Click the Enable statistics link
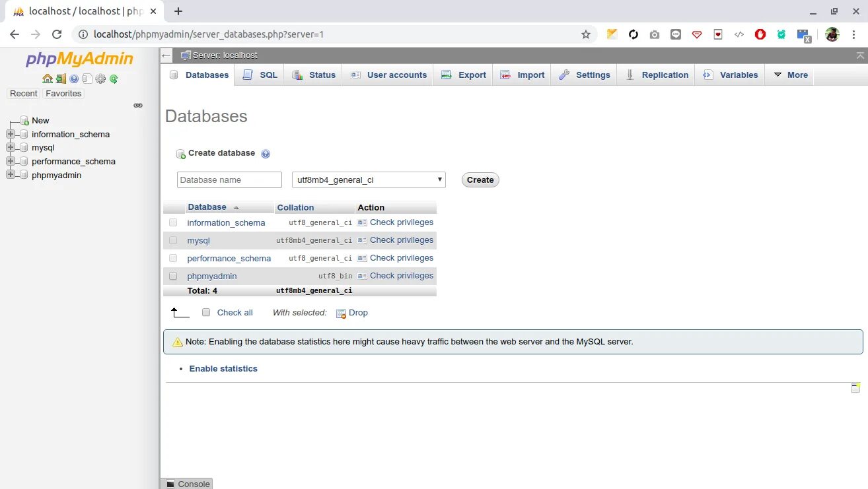The image size is (868, 489). tap(223, 369)
